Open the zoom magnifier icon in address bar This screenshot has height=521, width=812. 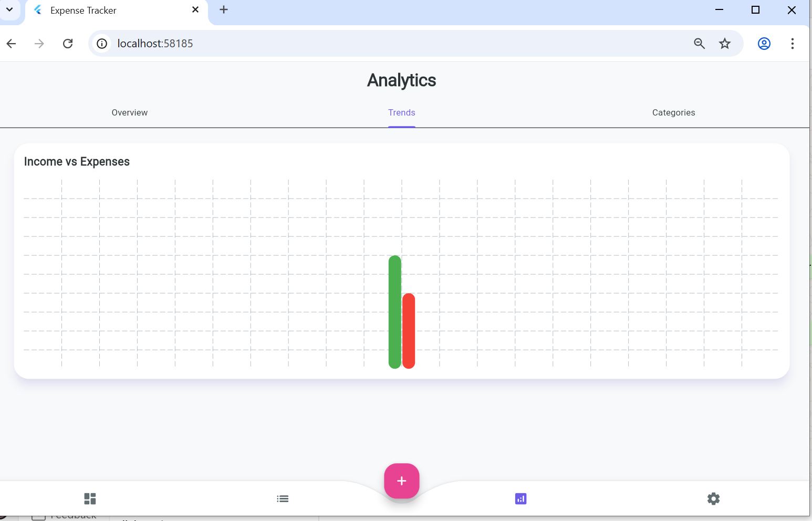click(x=699, y=44)
